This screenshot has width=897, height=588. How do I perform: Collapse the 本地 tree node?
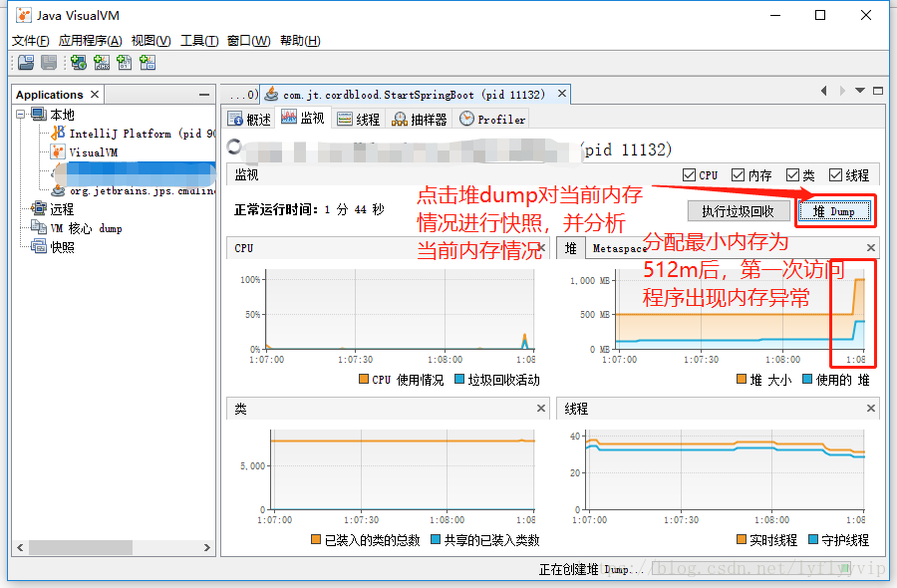[x=21, y=115]
